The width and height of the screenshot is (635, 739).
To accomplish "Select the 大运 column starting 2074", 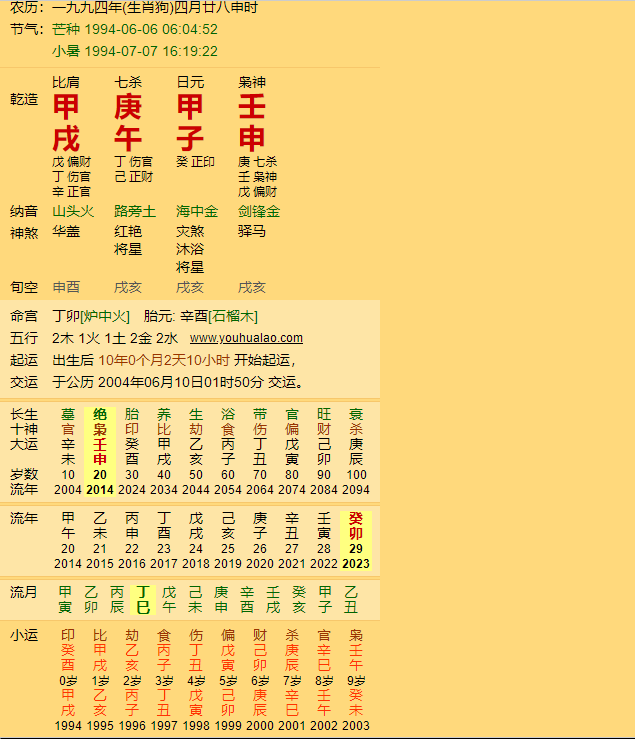I will tap(292, 452).
